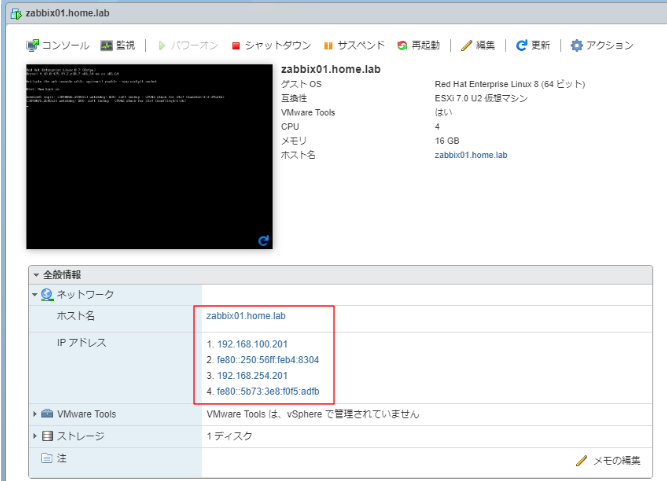
Task: Click the 監視 toolbar label
Action: (125, 45)
